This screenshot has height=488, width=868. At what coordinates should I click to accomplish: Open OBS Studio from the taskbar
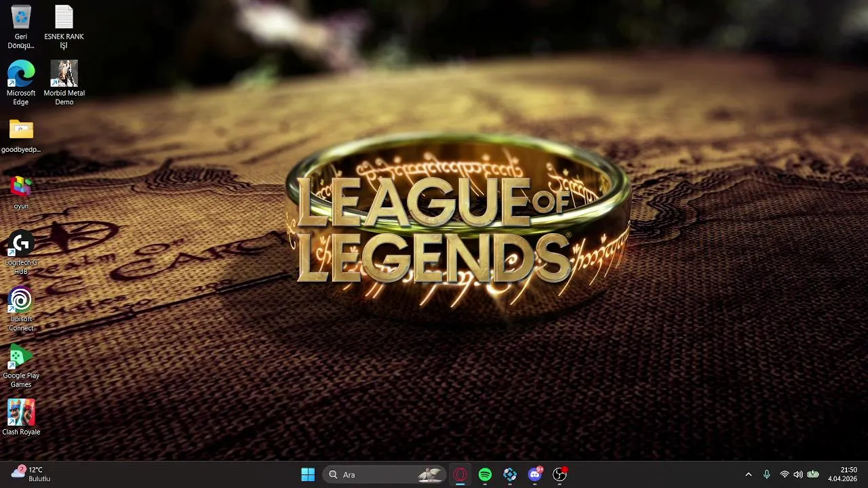[x=559, y=474]
